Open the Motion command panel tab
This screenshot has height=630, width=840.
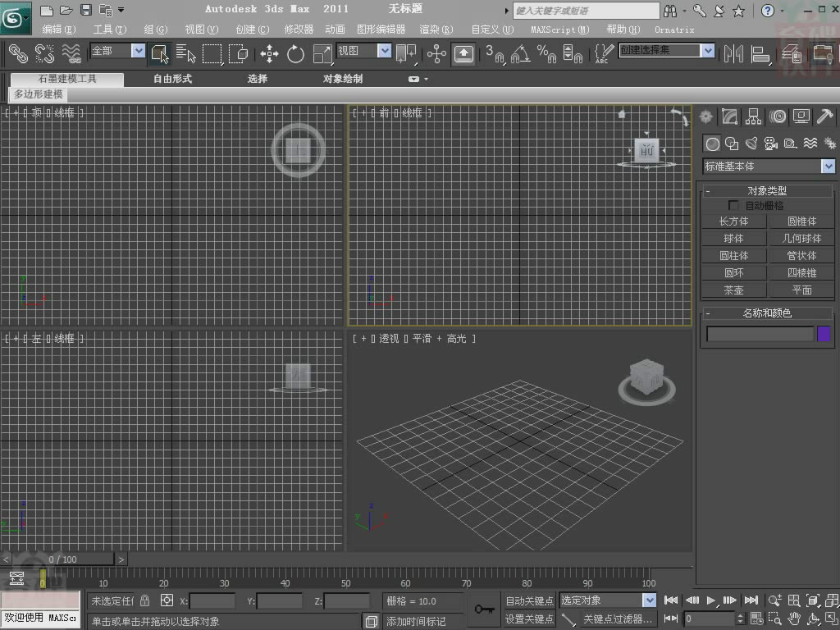pos(778,116)
